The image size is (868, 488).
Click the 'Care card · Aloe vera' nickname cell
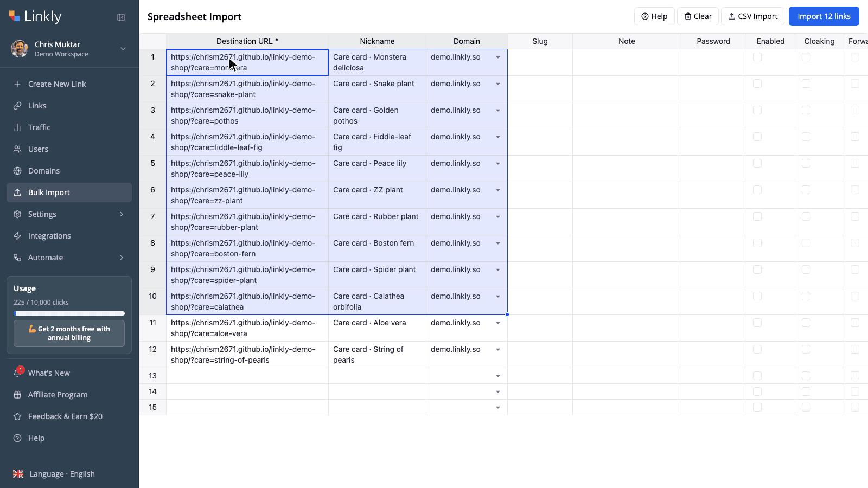click(377, 328)
